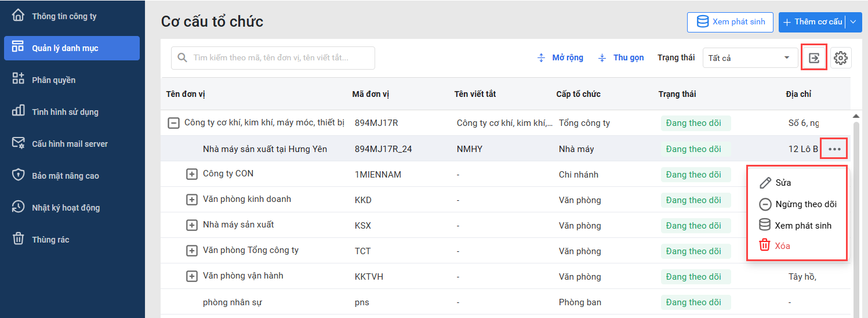Open the Trạng thái dropdown showing Tất cả

click(x=749, y=58)
